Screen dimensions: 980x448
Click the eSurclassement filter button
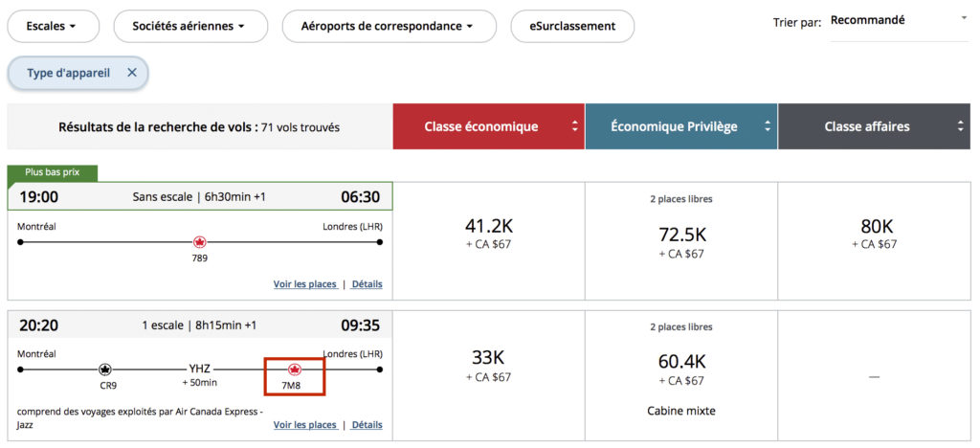coord(572,26)
